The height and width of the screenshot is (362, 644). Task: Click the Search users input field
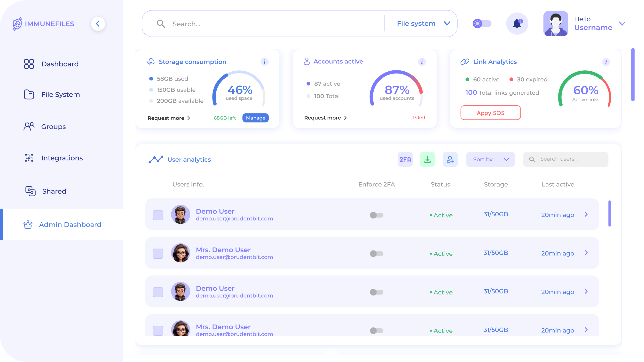(566, 159)
